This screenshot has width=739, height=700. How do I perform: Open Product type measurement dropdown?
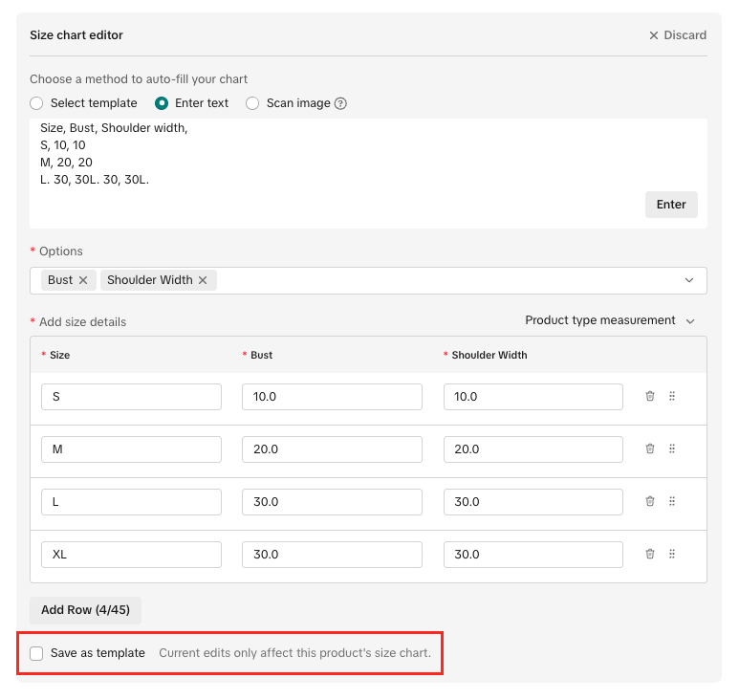coord(610,320)
